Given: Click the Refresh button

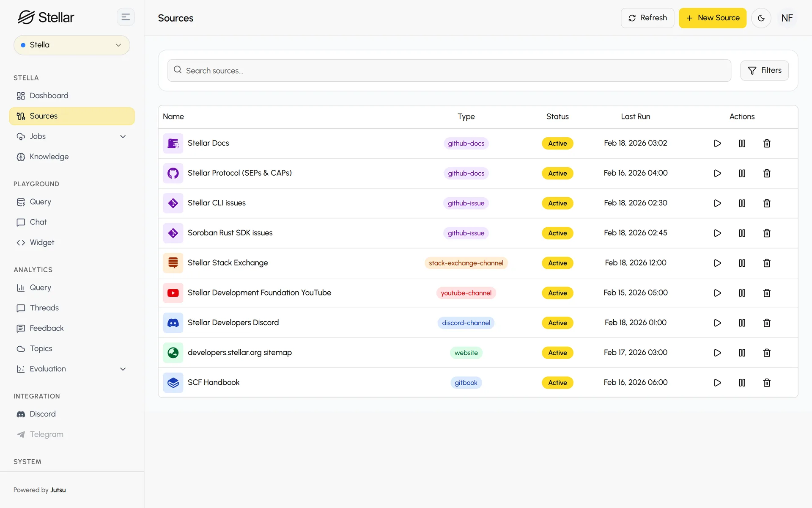Looking at the screenshot, I should point(647,18).
